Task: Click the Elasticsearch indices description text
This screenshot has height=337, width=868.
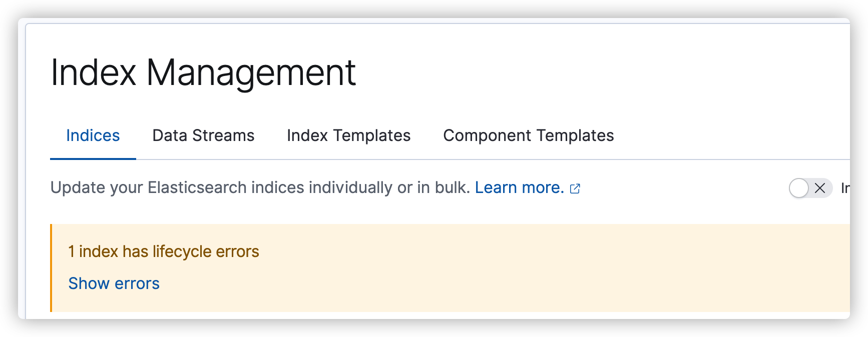Action: click(x=260, y=187)
